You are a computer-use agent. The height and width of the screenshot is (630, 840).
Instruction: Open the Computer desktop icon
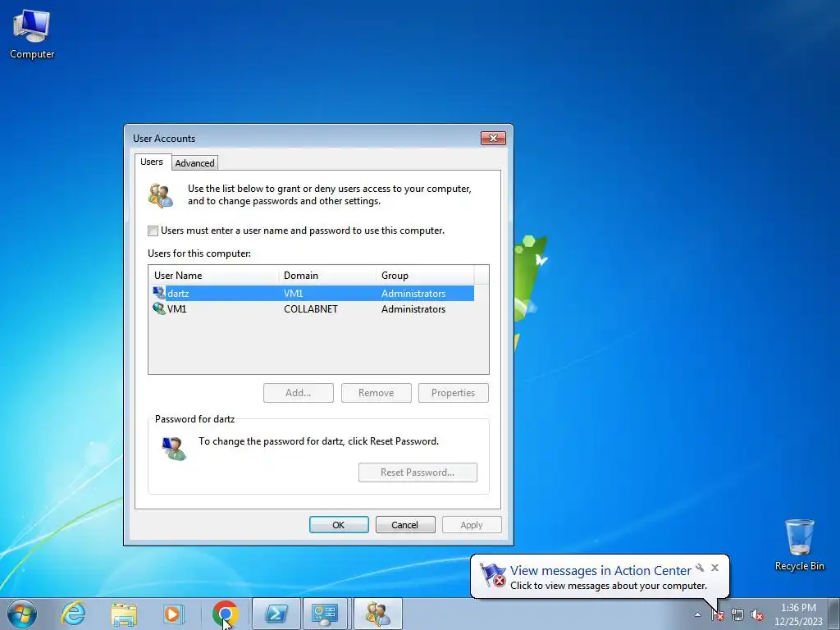[x=32, y=34]
